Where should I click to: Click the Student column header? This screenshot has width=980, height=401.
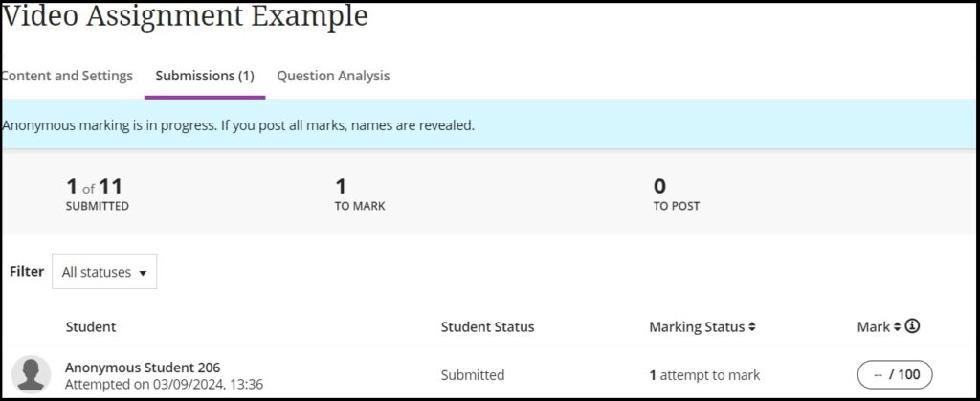[91, 326]
